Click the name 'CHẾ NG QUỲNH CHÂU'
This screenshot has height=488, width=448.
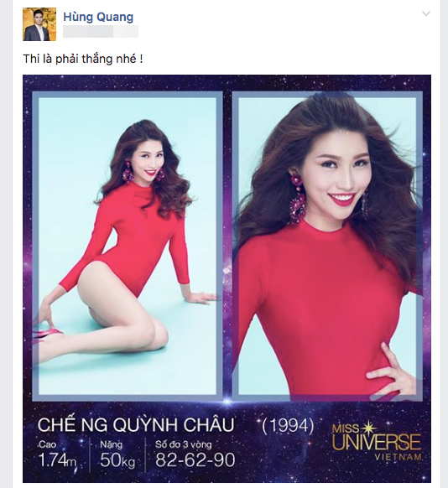pyautogui.click(x=136, y=425)
